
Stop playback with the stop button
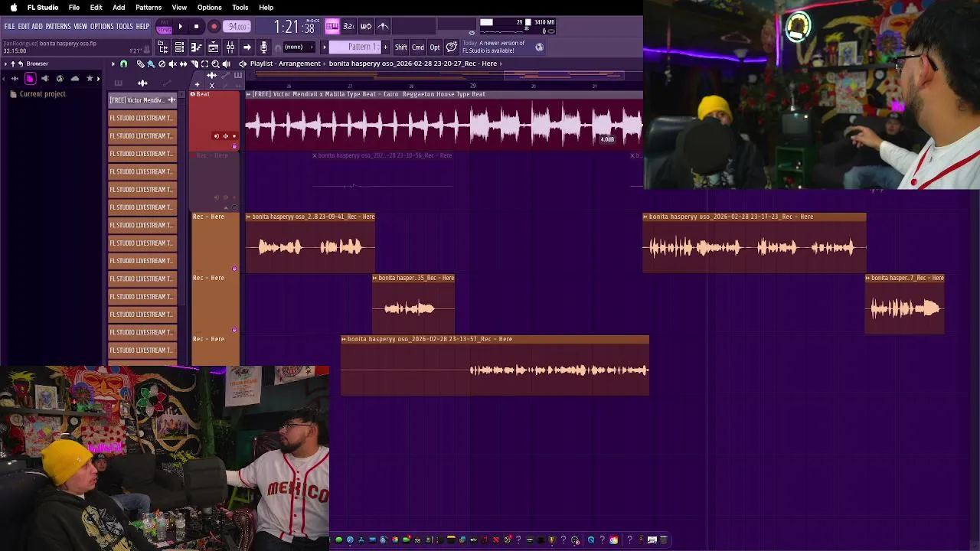pyautogui.click(x=197, y=26)
